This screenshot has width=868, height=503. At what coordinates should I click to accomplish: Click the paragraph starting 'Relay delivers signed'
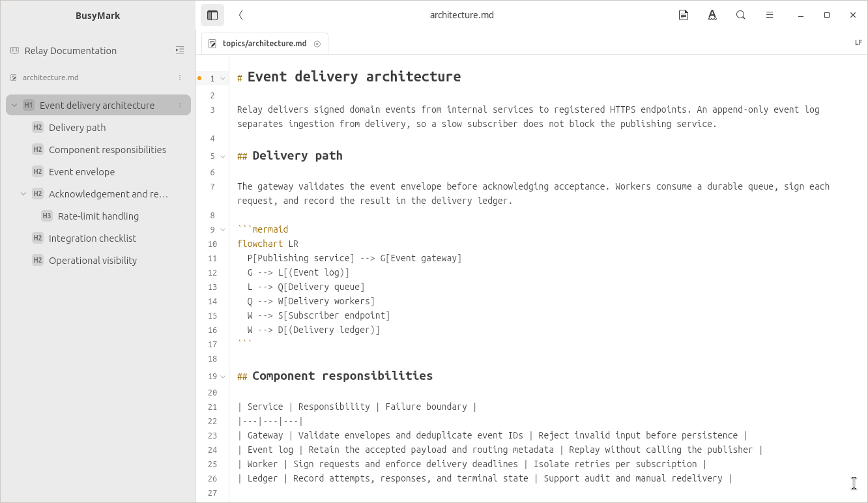(x=528, y=117)
